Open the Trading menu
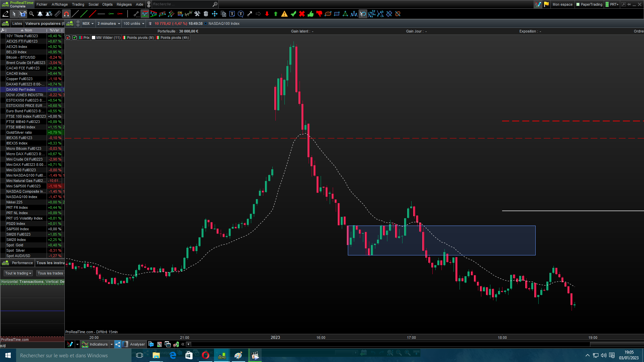This screenshot has height=362, width=644. coord(78,4)
